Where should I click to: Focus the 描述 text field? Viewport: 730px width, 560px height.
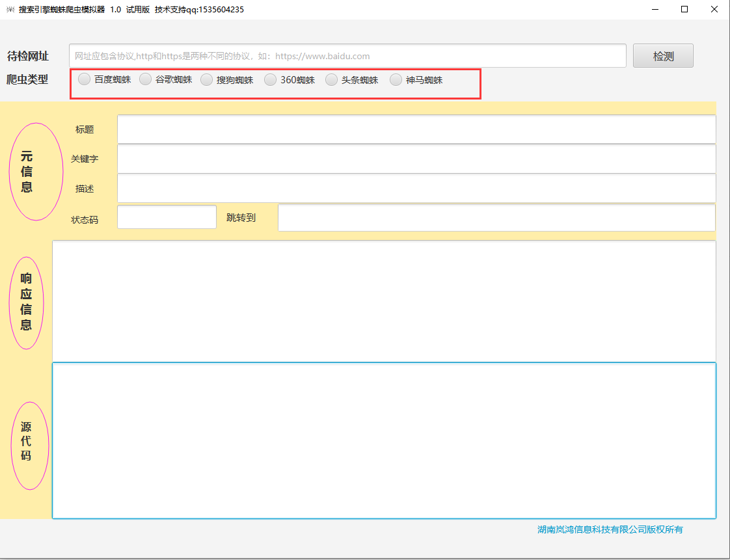tap(416, 189)
